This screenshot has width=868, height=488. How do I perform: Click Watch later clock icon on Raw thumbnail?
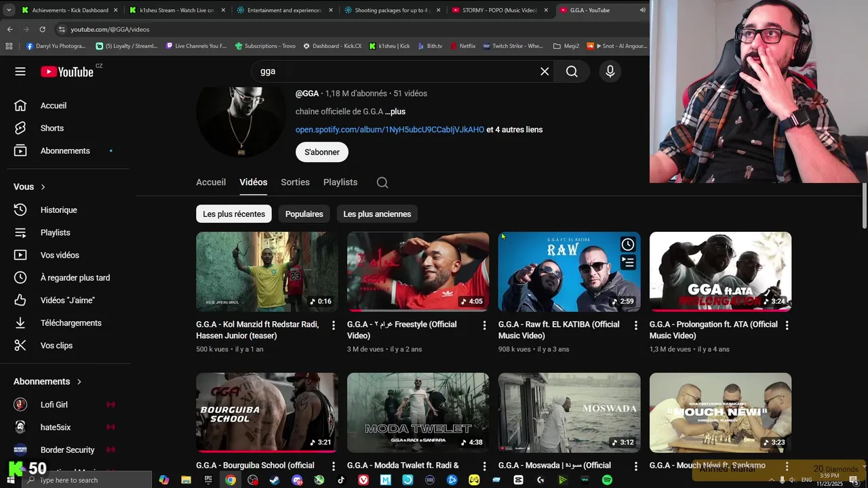tap(628, 245)
